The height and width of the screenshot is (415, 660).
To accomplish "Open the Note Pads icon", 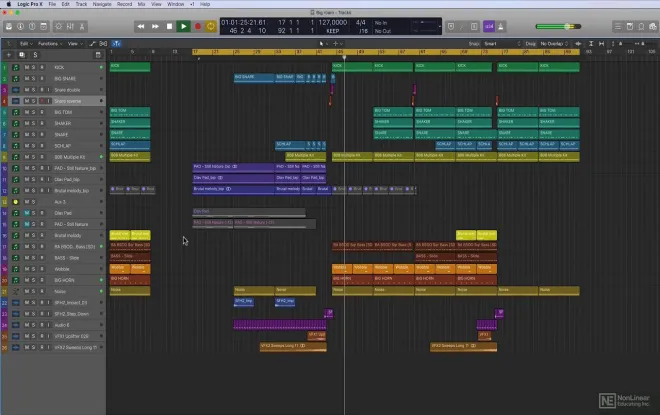I will 630,27.
